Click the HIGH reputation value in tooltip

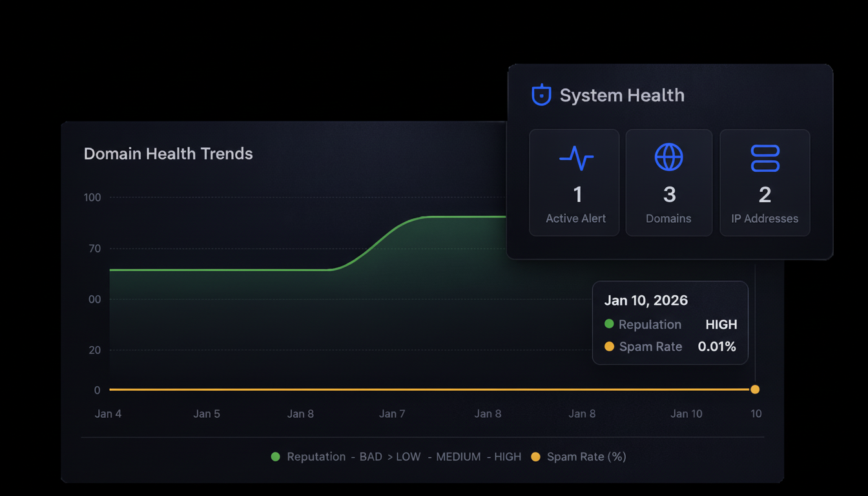pyautogui.click(x=721, y=325)
